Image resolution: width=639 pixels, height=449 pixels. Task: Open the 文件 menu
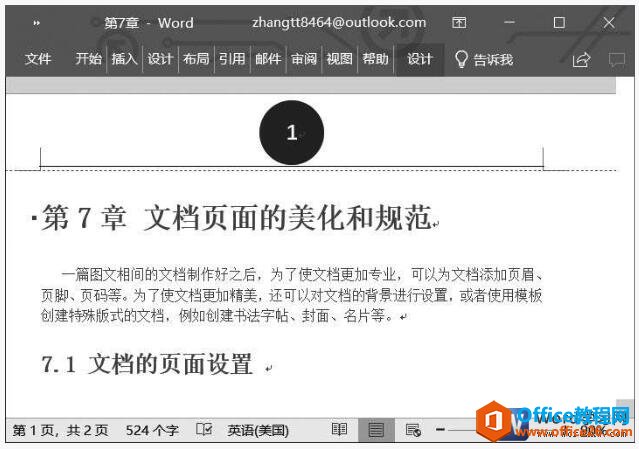pyautogui.click(x=37, y=59)
